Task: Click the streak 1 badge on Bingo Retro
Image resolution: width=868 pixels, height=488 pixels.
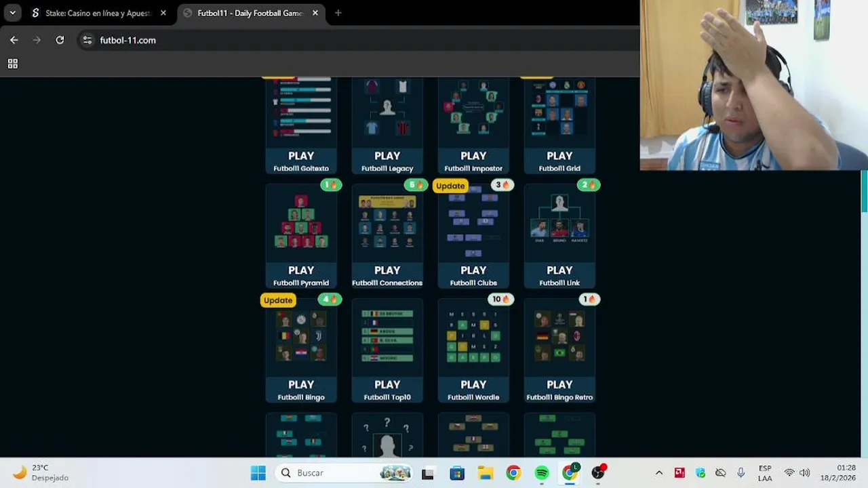Action: (589, 300)
